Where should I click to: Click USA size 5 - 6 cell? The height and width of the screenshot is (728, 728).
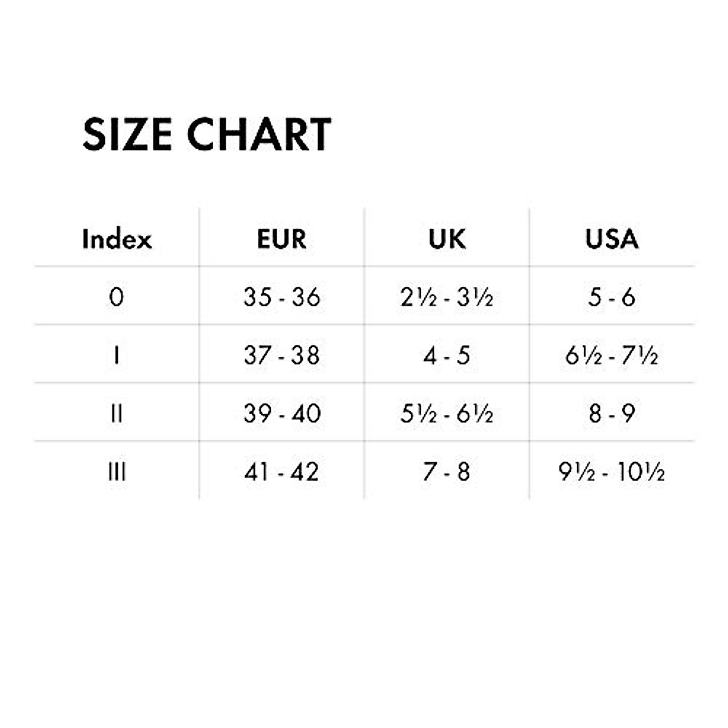click(x=612, y=297)
